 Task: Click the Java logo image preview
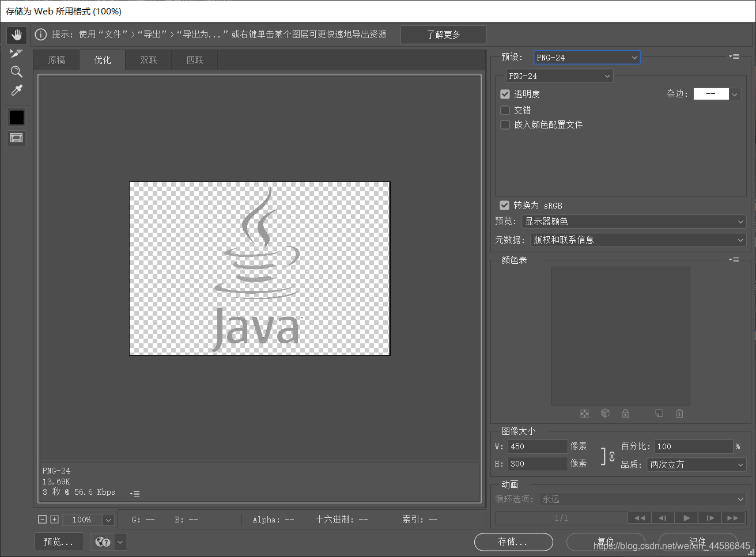[x=260, y=268]
